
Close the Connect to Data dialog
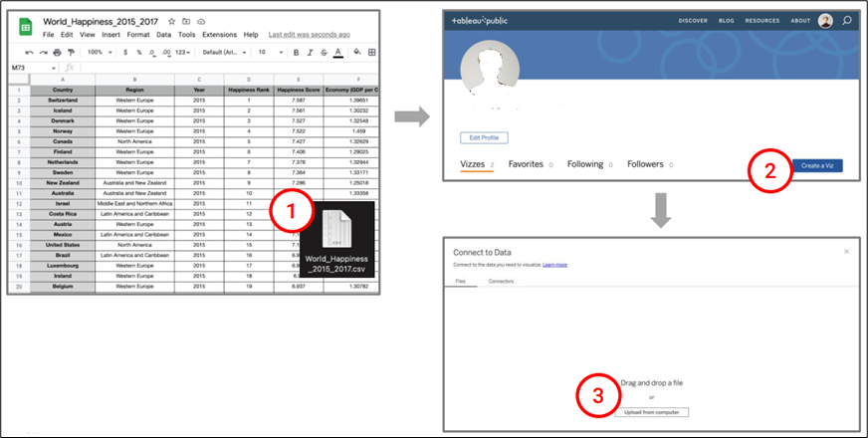[x=846, y=252]
